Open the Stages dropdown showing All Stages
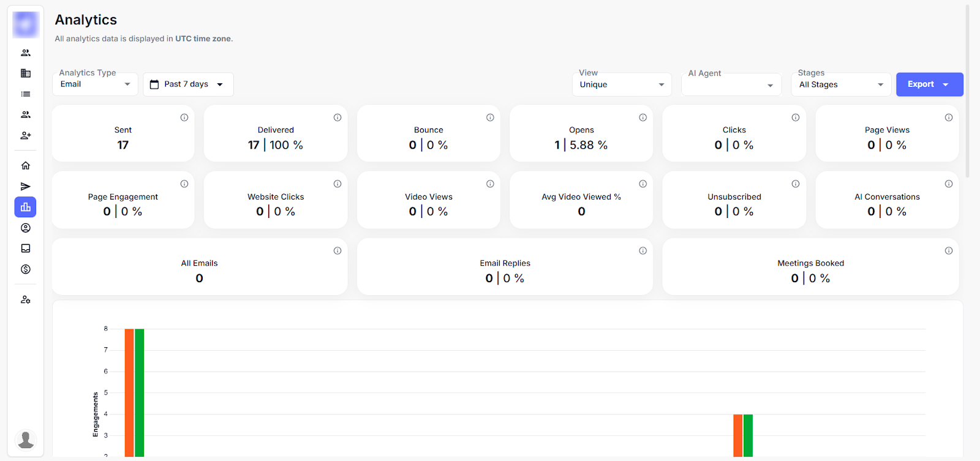The image size is (980, 461). coord(841,84)
